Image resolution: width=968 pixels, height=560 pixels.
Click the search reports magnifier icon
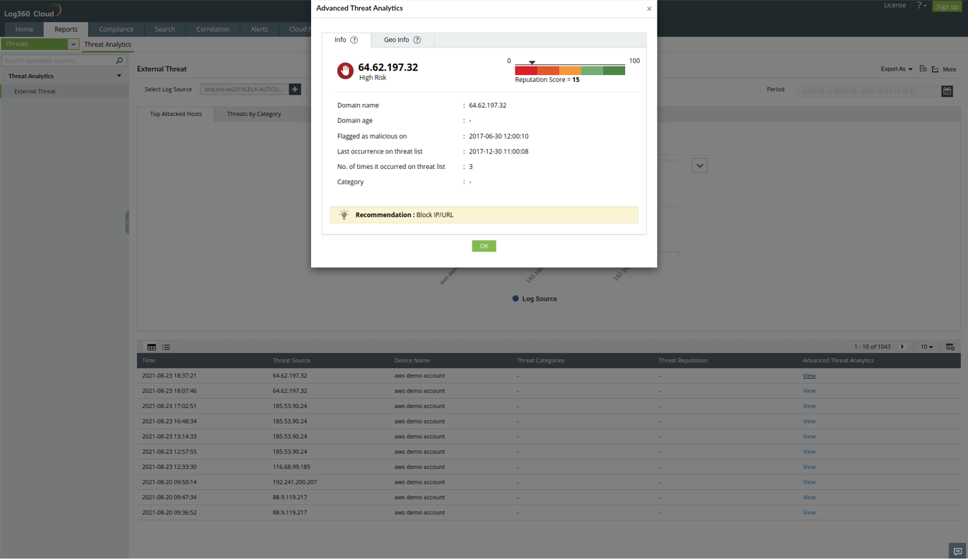point(119,61)
